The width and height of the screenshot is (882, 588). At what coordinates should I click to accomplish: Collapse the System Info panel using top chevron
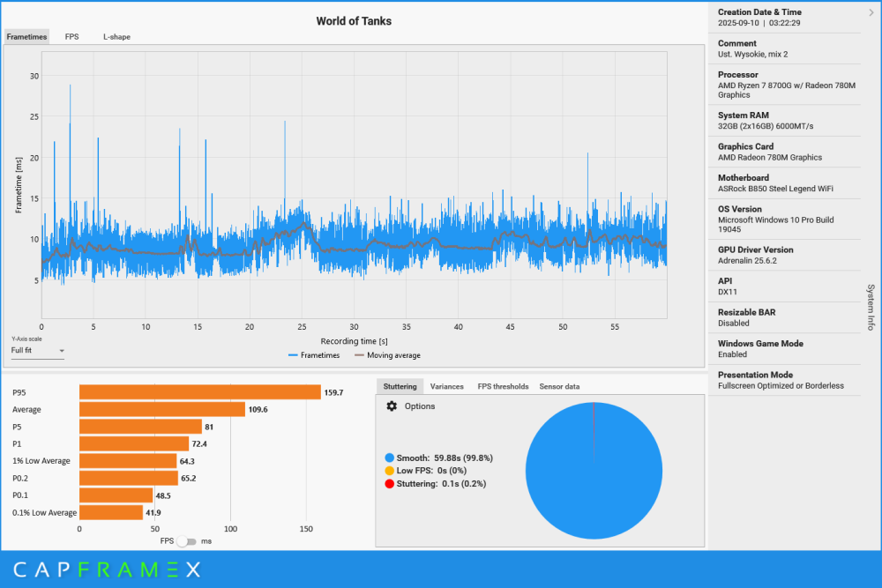click(x=871, y=12)
